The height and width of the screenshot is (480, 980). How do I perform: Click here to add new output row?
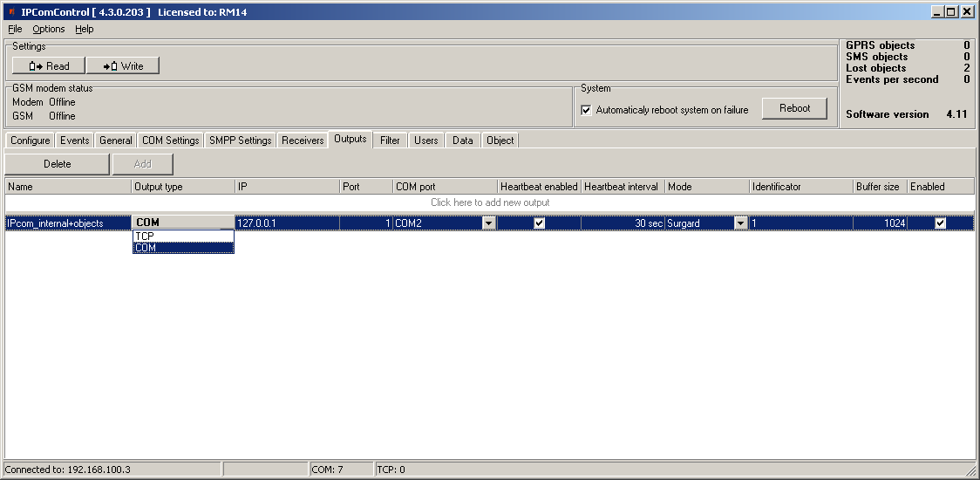point(490,202)
